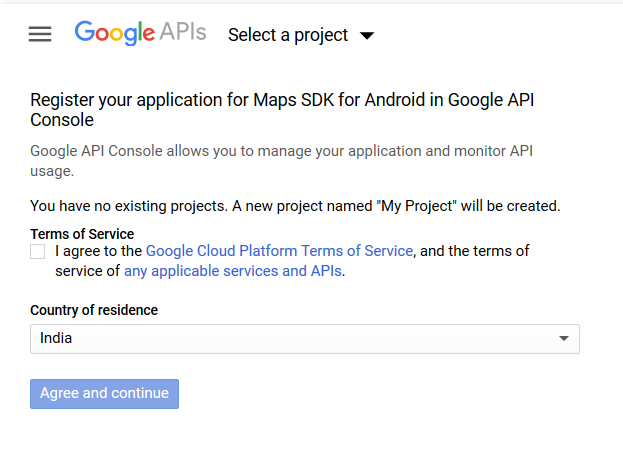623x465 pixels.
Task: Click the gray Google API Console description text
Action: 281,161
